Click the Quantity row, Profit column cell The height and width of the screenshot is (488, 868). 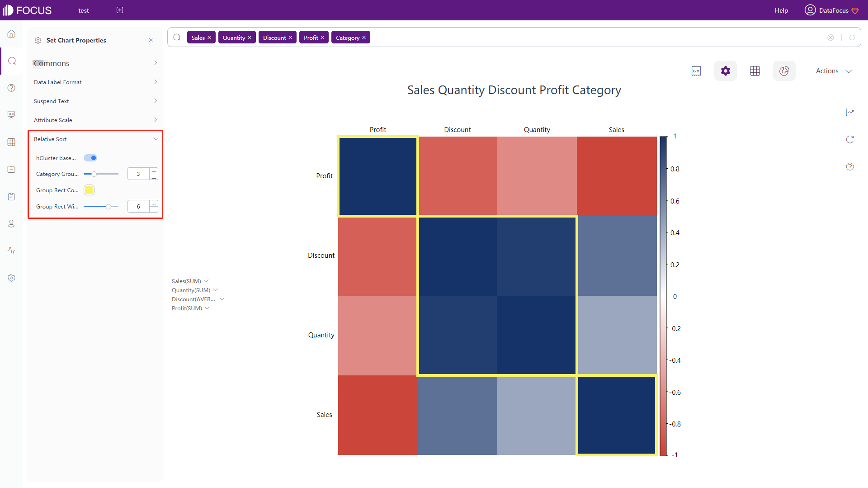tap(378, 336)
